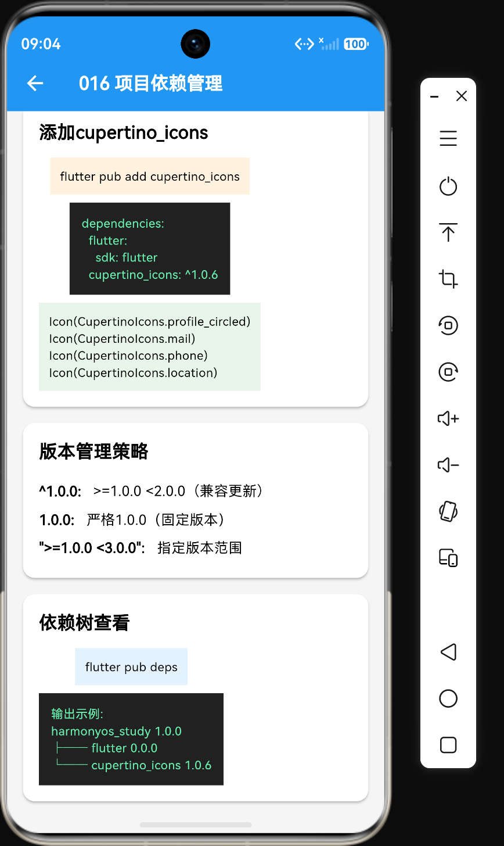Tap the emulator power button
Screen dimensions: 504x846
(x=448, y=187)
